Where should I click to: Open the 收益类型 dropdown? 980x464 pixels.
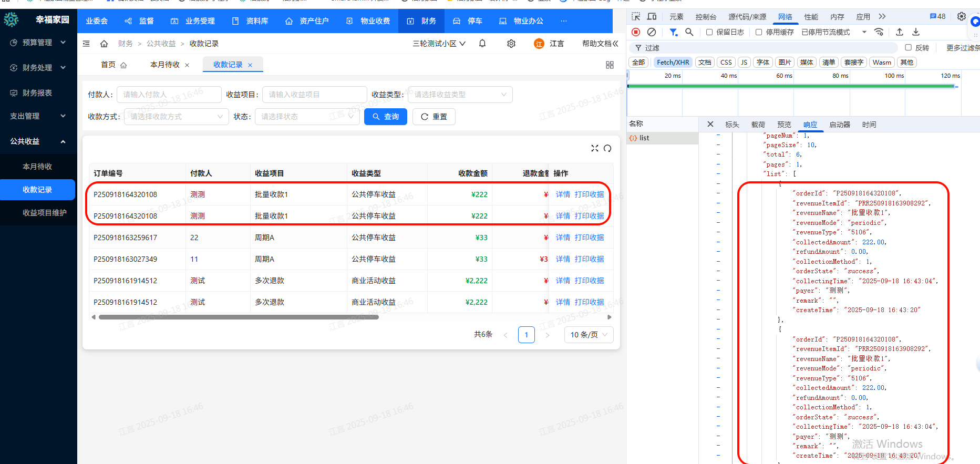460,95
